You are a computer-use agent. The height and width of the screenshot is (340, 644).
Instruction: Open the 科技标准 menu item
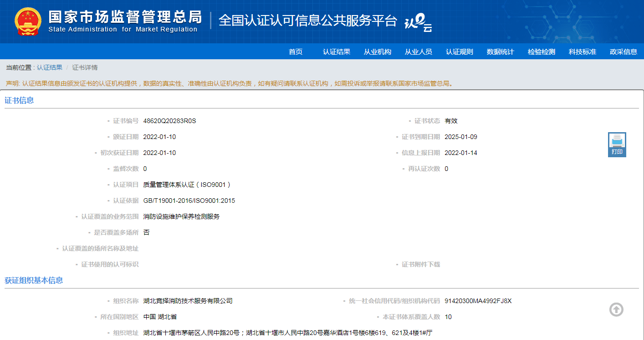click(x=583, y=52)
